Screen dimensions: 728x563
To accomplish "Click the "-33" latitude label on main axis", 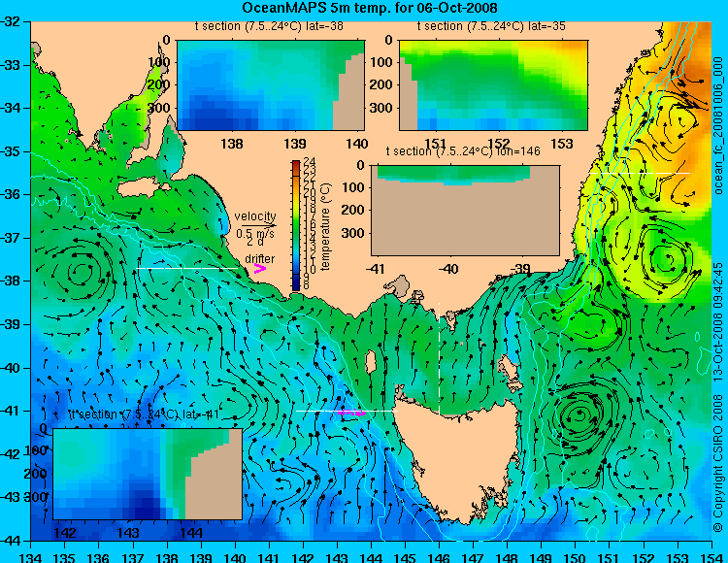I will tap(11, 65).
